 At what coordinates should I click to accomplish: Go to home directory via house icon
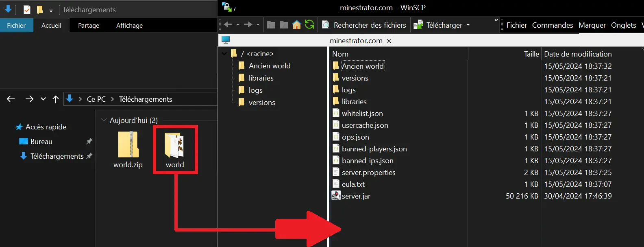tap(297, 25)
